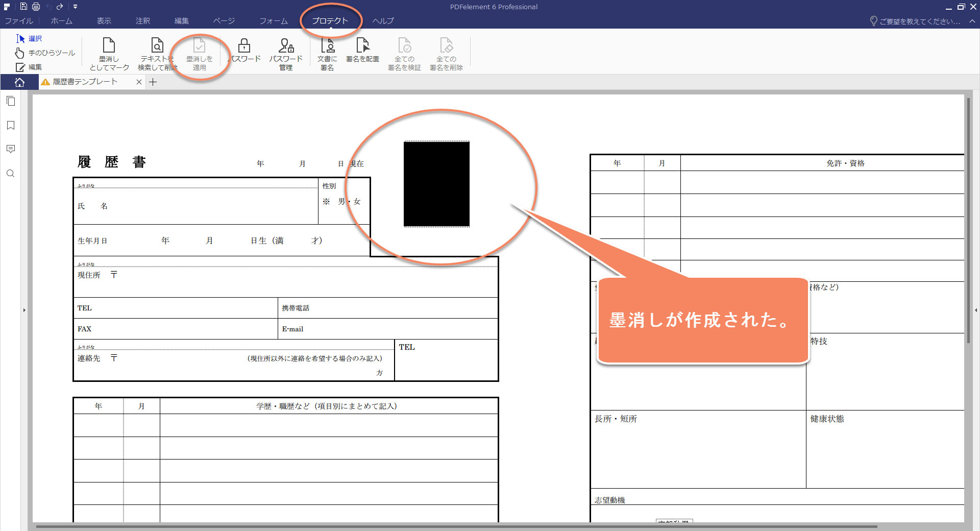Open the ヘルプ tab

tap(383, 21)
